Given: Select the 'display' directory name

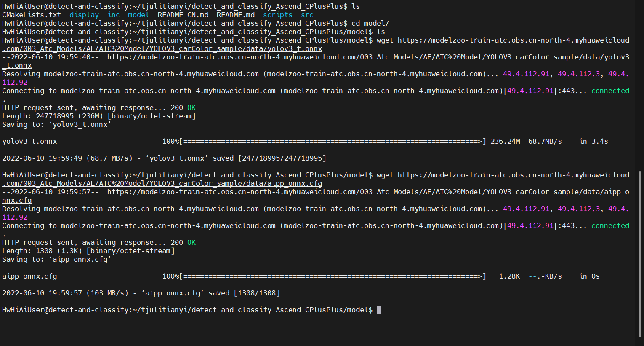Looking at the screenshot, I should coord(84,15).
